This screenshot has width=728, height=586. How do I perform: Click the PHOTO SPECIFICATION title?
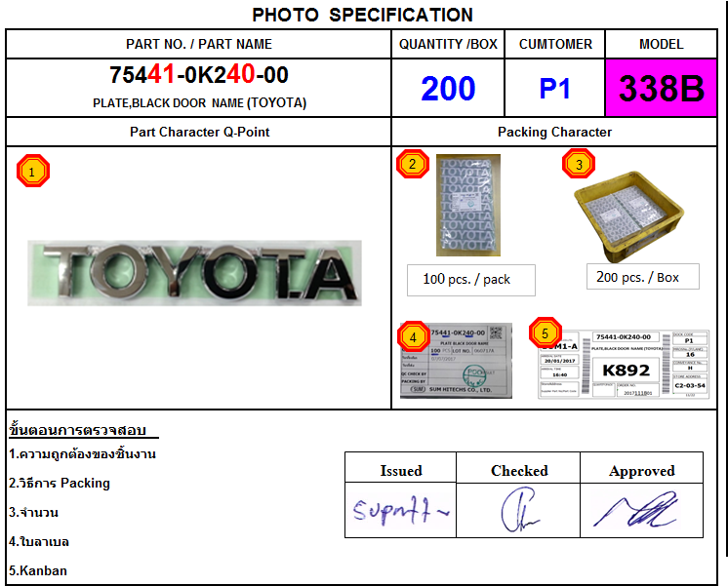coord(363,15)
